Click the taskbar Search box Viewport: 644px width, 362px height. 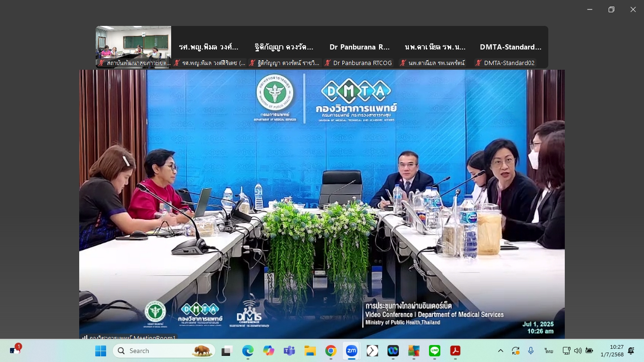(x=164, y=351)
